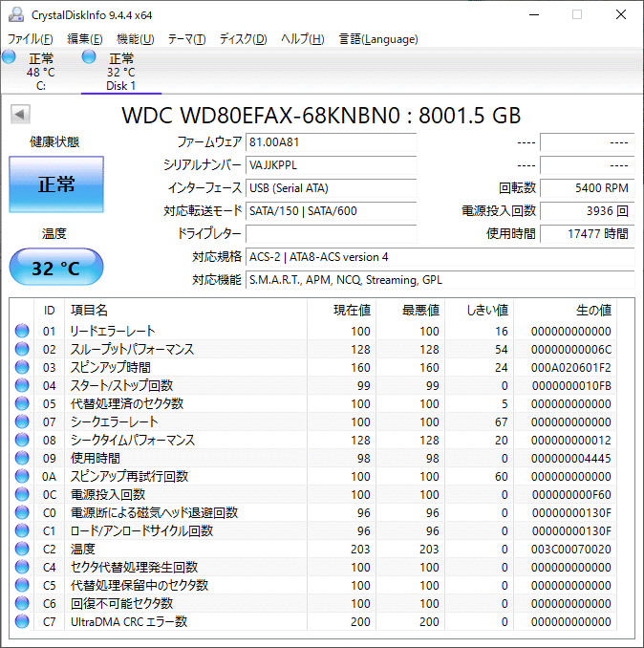Click status orb for C5 代替処理保留中のセクタ数

[x=22, y=586]
